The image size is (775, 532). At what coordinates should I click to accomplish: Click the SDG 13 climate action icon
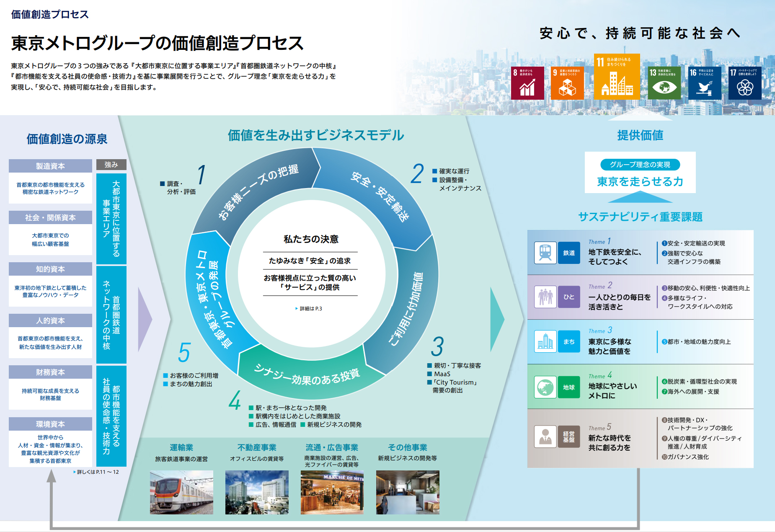click(x=664, y=83)
